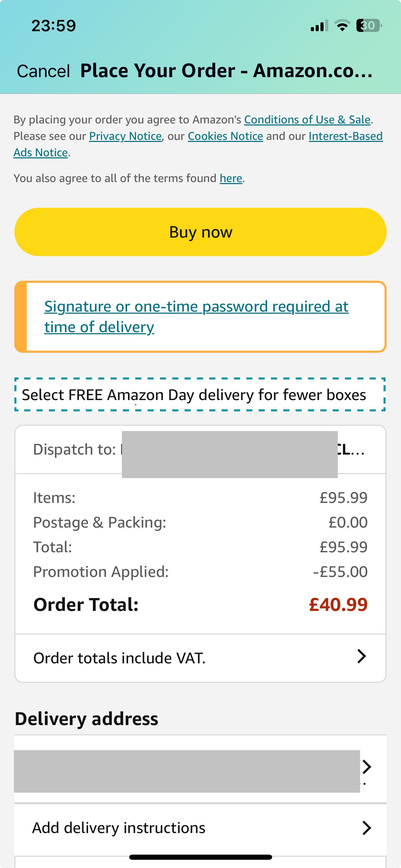
Task: Open the Add delivery instructions chevron
Action: 366,828
